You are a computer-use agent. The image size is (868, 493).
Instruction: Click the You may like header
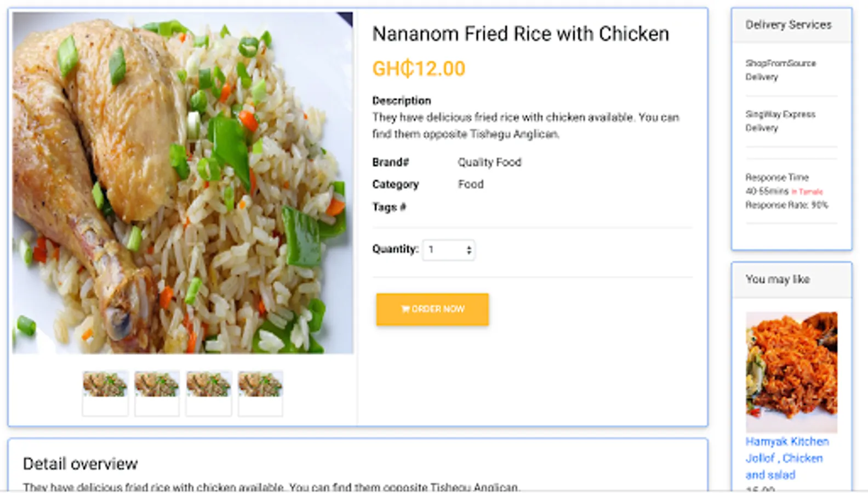777,279
